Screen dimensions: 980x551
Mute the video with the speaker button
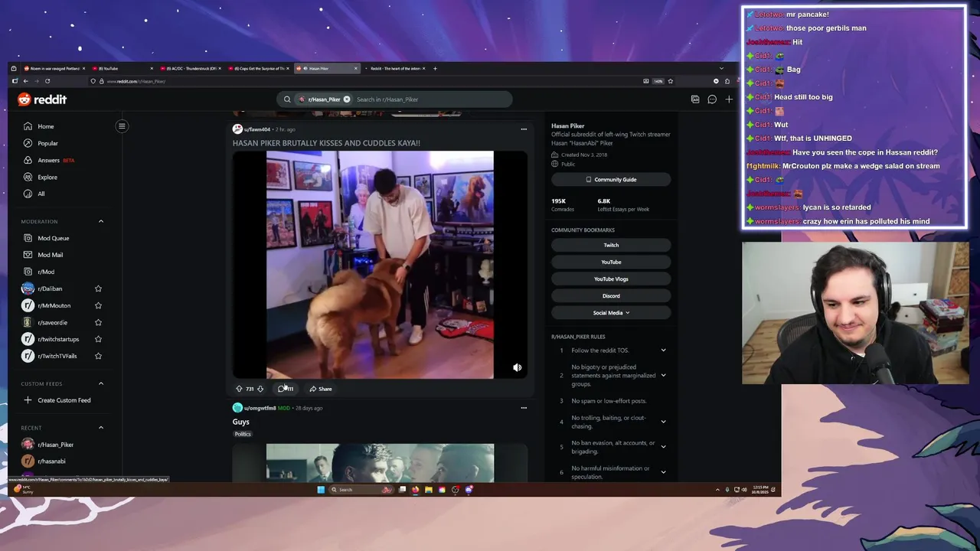(x=518, y=368)
